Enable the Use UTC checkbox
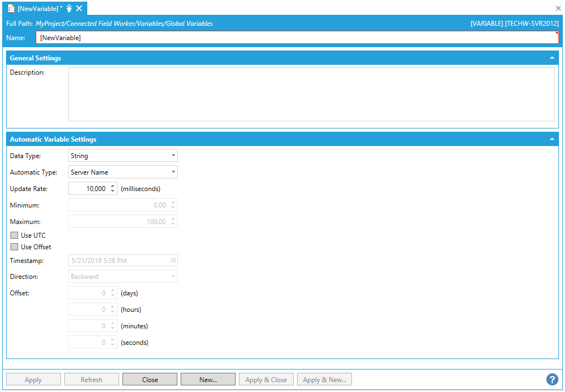This screenshot has width=565, height=392. pyautogui.click(x=14, y=236)
